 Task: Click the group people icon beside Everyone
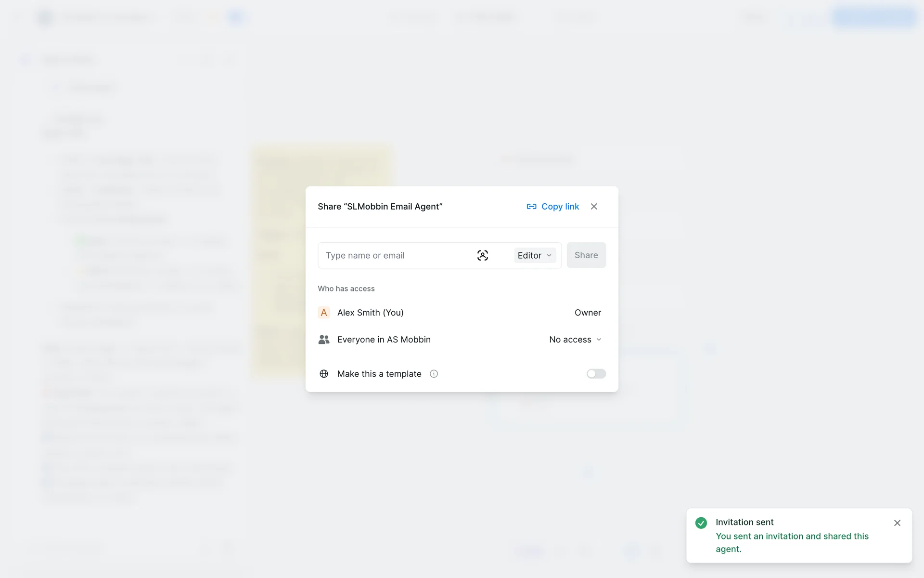click(324, 340)
